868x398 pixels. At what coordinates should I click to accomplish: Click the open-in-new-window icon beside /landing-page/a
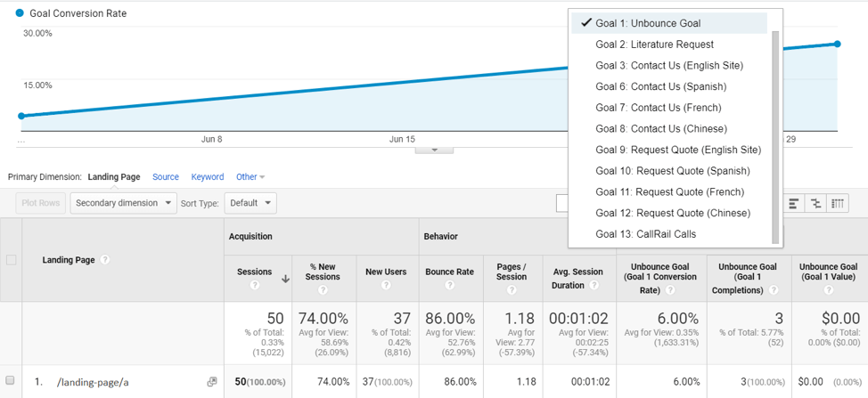[211, 381]
